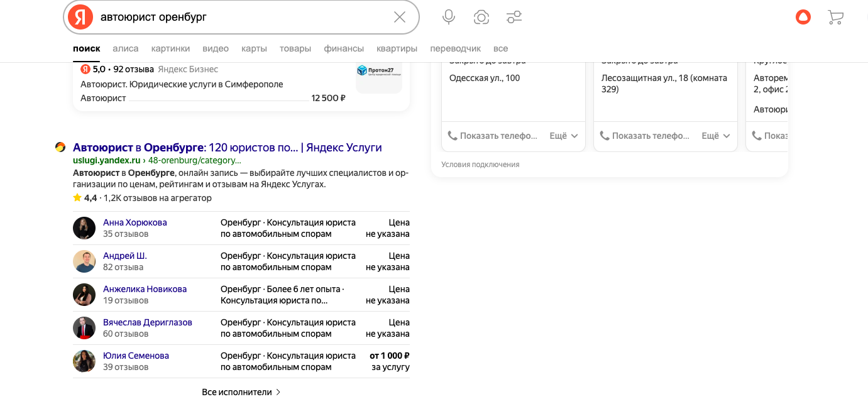The image size is (868, 409).
Task: Click the Yandex logo in search bar
Action: (x=80, y=17)
